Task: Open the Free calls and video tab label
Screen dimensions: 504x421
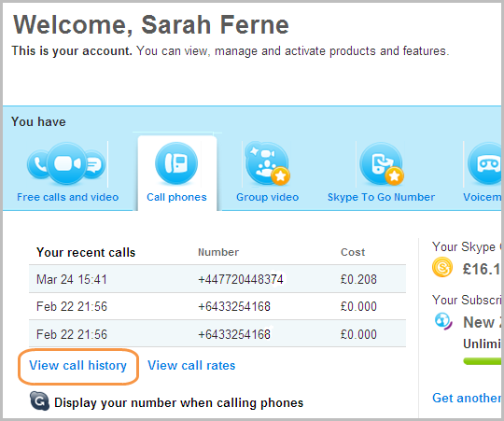Action: pos(68,197)
